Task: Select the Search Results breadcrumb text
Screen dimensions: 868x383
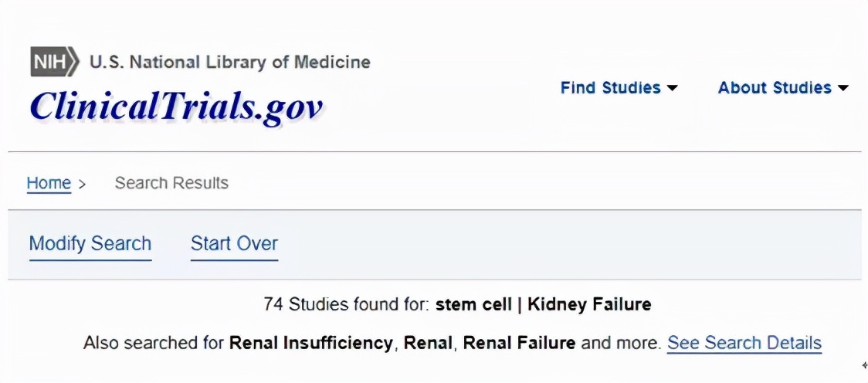Action: coord(171,183)
